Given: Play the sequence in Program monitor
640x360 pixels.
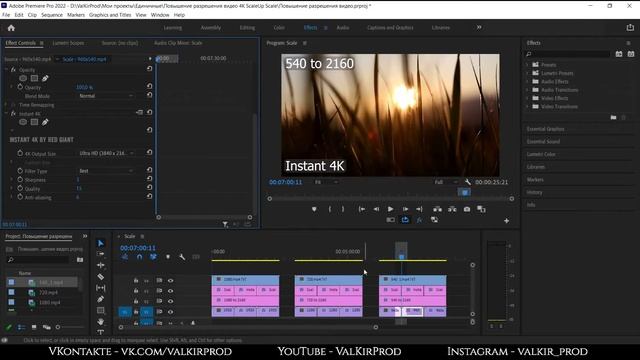Looking at the screenshot, I should click(x=390, y=209).
